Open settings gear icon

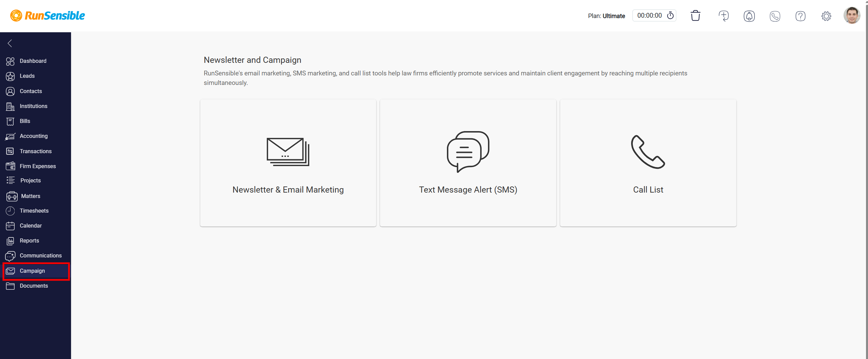(826, 16)
